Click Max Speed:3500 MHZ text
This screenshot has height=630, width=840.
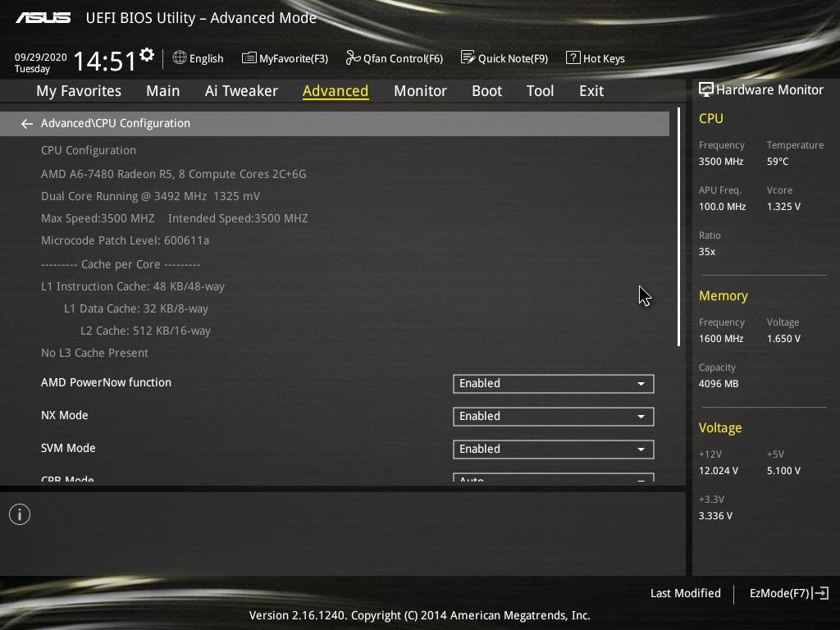pyautogui.click(x=98, y=218)
